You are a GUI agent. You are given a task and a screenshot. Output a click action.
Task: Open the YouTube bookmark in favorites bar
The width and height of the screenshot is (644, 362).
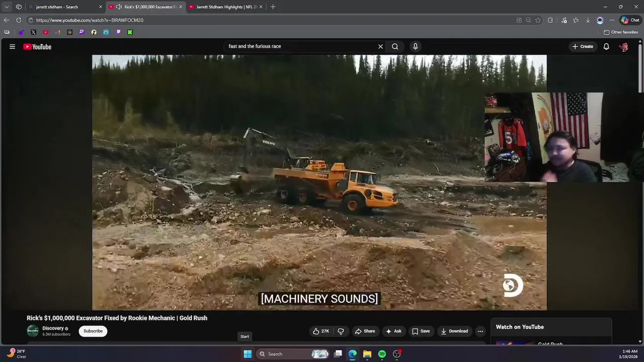pos(45,32)
